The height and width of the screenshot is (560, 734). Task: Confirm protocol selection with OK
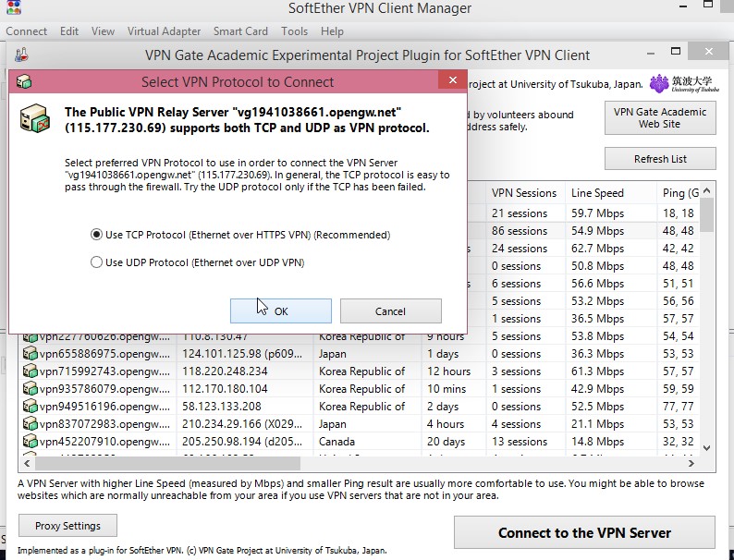[281, 311]
